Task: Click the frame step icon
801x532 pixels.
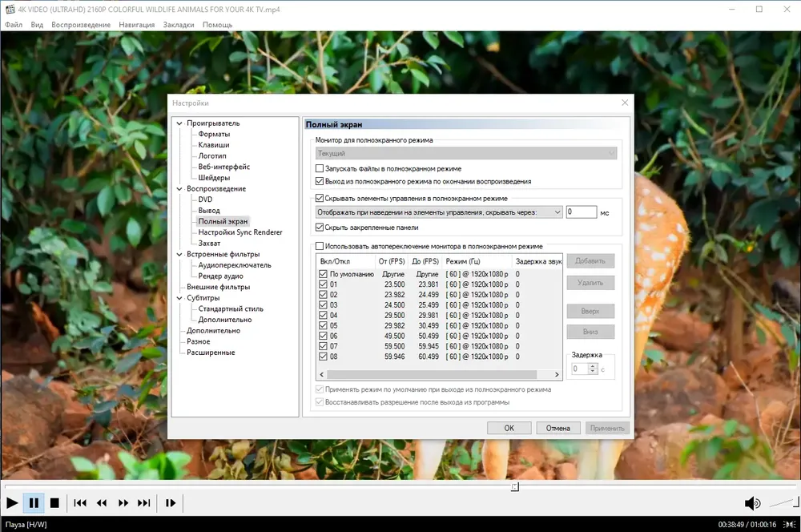Action: click(171, 503)
